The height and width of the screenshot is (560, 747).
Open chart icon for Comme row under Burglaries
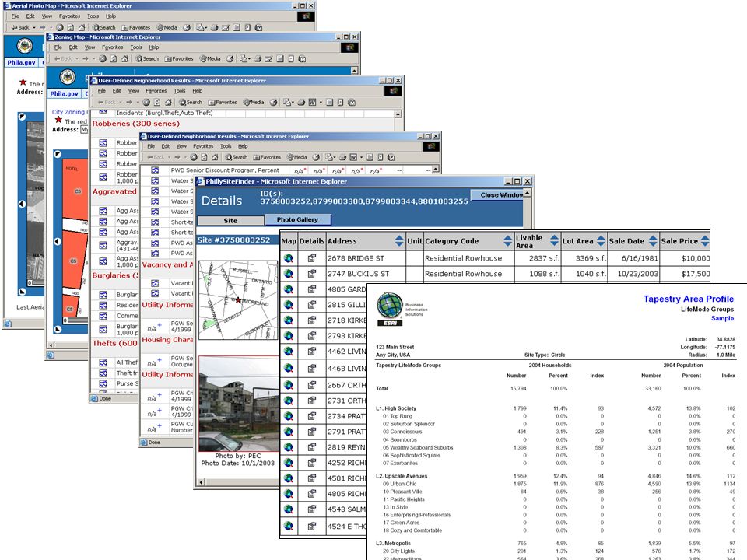tap(103, 315)
